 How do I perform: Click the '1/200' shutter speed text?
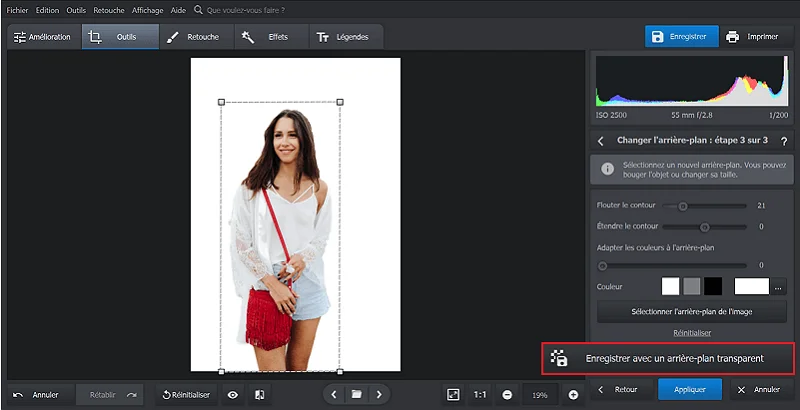coord(779,116)
